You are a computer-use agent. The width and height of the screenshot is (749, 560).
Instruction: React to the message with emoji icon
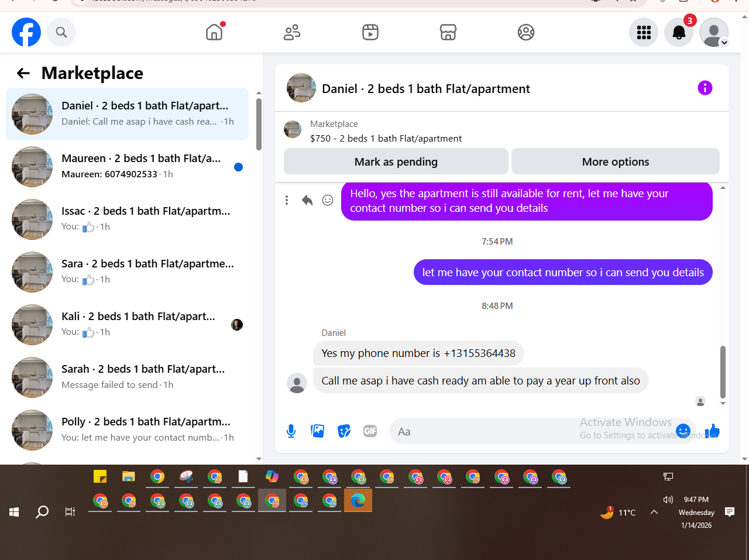(328, 200)
